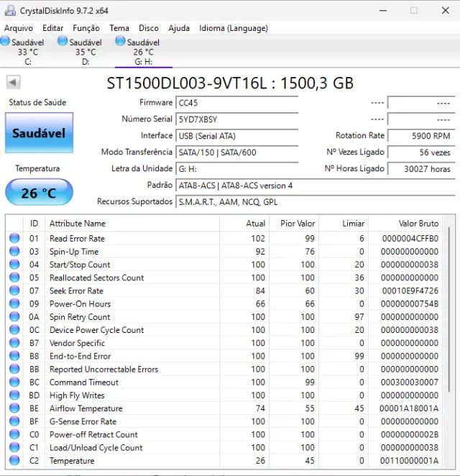The height and width of the screenshot is (476, 460).
Task: Sort by the Atual column header
Action: pos(244,224)
